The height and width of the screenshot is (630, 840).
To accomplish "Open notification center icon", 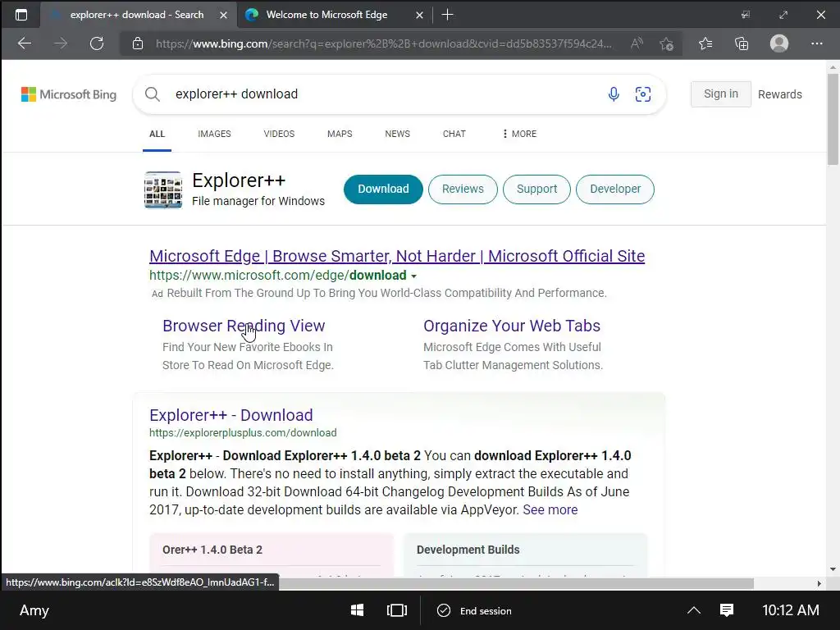I will click(x=727, y=610).
